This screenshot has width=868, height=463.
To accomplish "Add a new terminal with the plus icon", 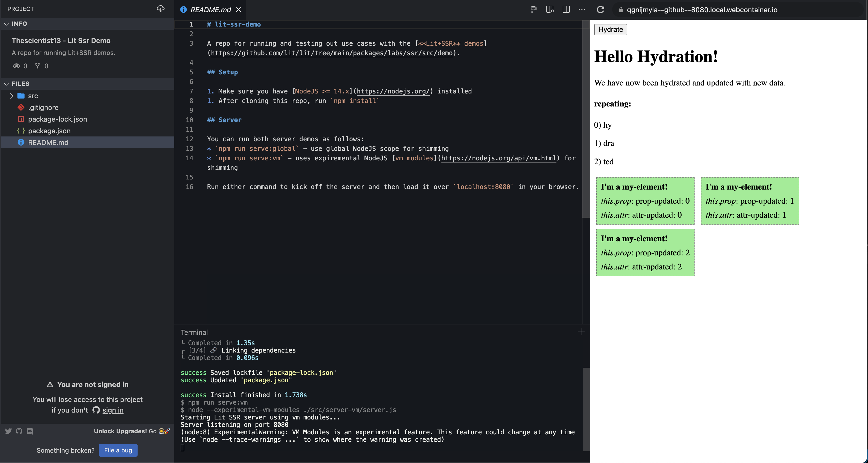I will pyautogui.click(x=581, y=332).
